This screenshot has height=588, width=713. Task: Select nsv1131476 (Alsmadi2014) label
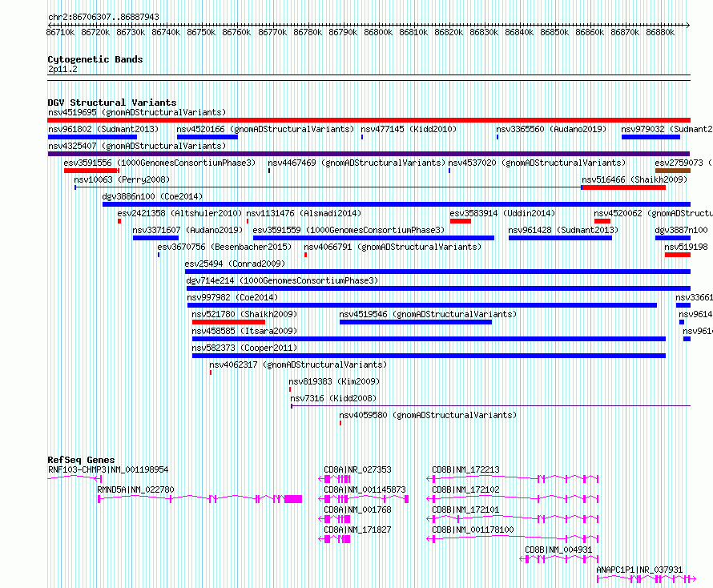point(304,213)
